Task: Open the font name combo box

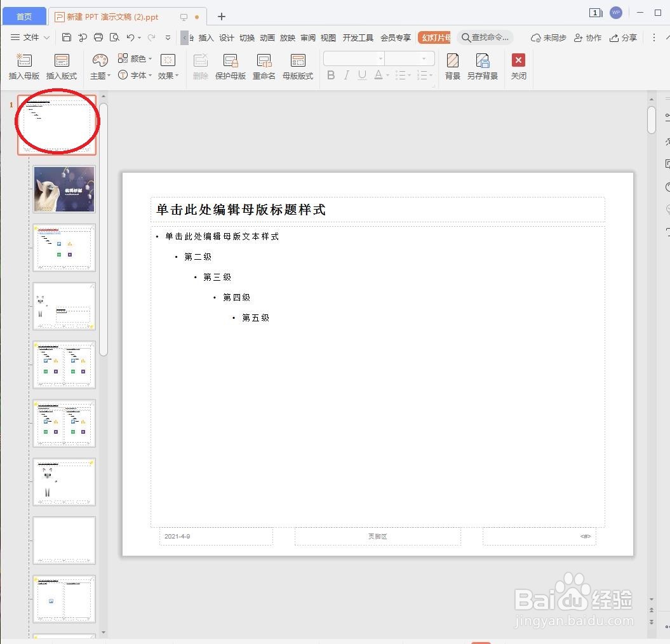Action: click(x=354, y=58)
